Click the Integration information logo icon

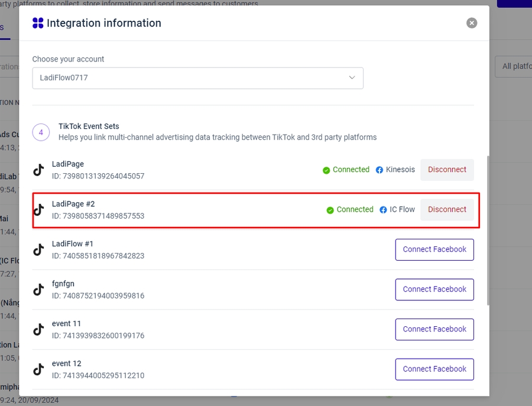[38, 24]
